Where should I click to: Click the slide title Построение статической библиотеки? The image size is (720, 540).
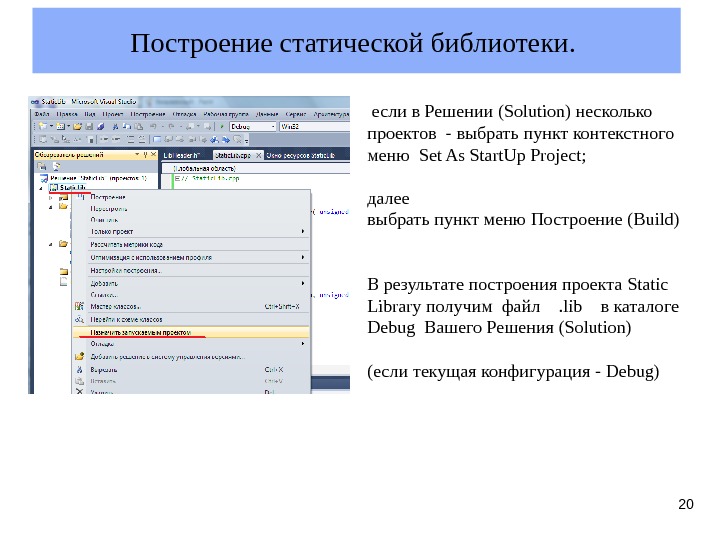[353, 43]
